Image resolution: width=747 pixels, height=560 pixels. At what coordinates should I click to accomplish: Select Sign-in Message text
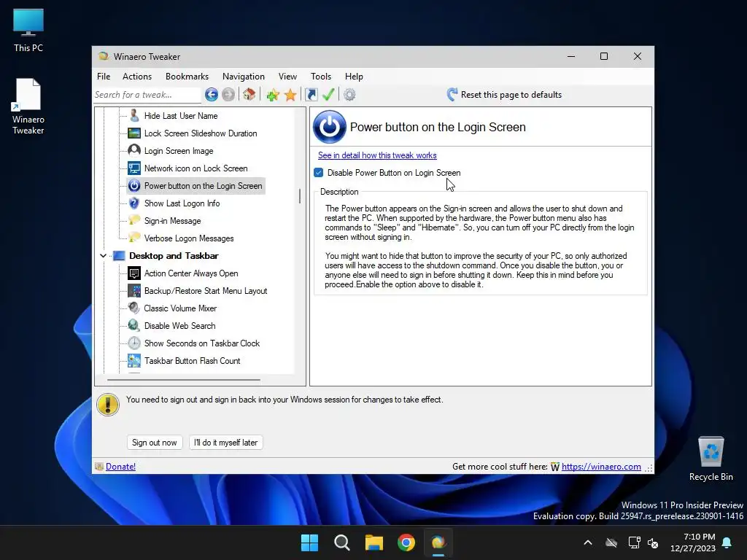click(172, 221)
